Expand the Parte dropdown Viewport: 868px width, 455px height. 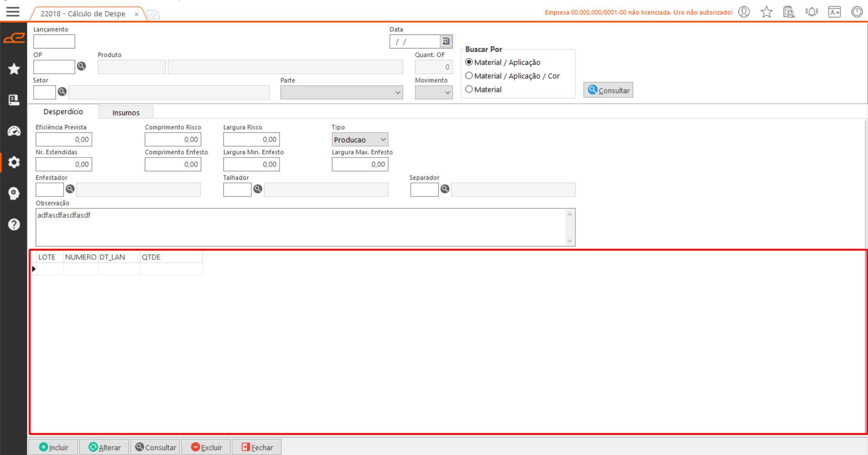click(x=398, y=92)
